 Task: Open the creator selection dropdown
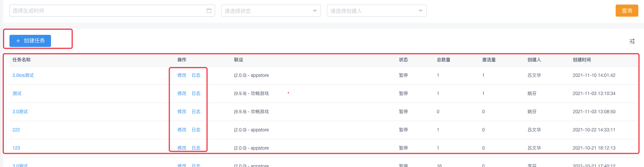point(376,11)
